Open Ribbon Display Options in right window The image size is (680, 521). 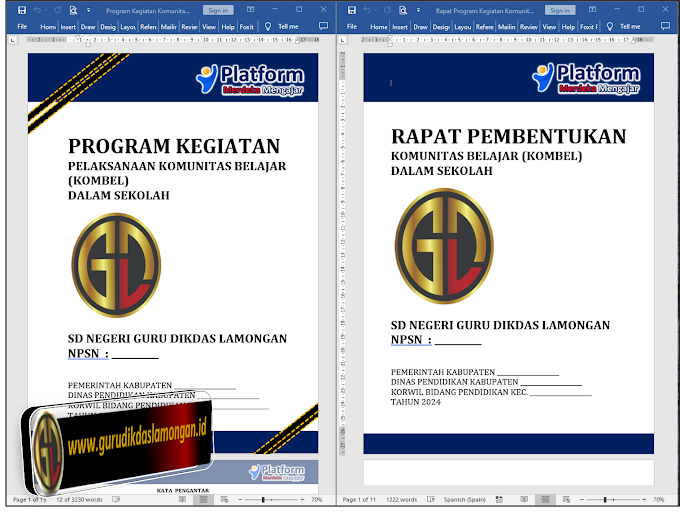(592, 10)
